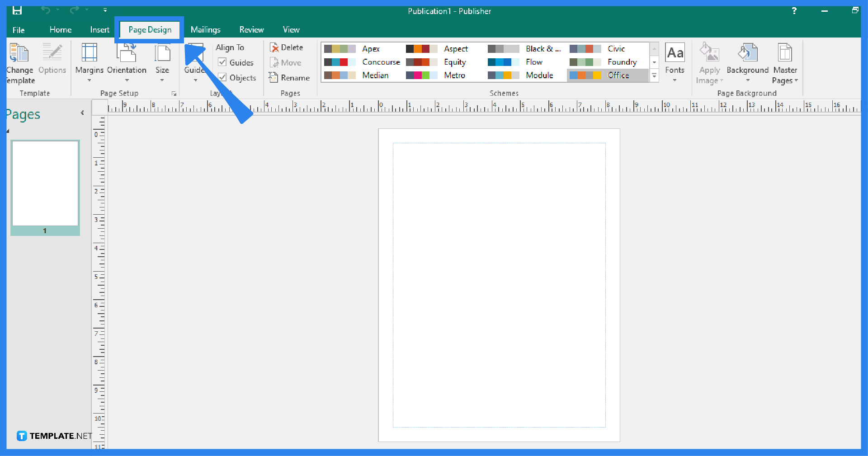This screenshot has width=868, height=456.
Task: Open the Page Setup dialog launcher
Action: click(x=174, y=94)
